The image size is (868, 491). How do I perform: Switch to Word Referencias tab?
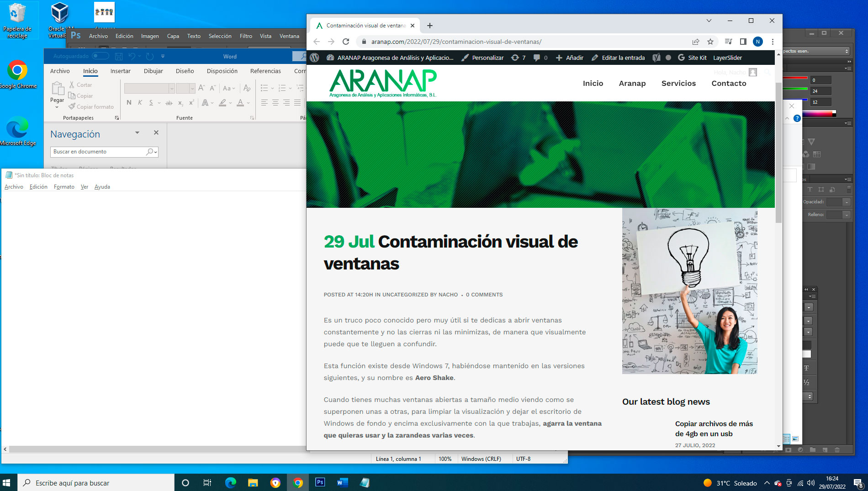click(x=265, y=71)
